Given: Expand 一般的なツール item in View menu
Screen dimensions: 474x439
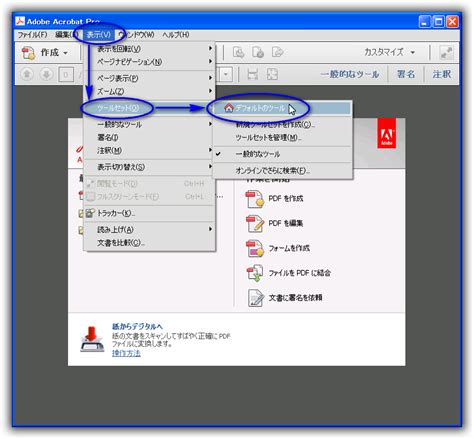Looking at the screenshot, I should coord(149,124).
